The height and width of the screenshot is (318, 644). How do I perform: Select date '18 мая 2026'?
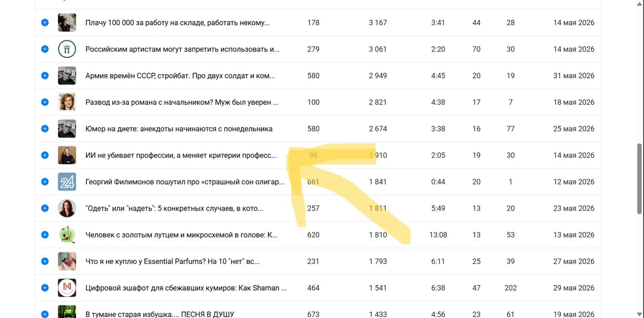(574, 102)
